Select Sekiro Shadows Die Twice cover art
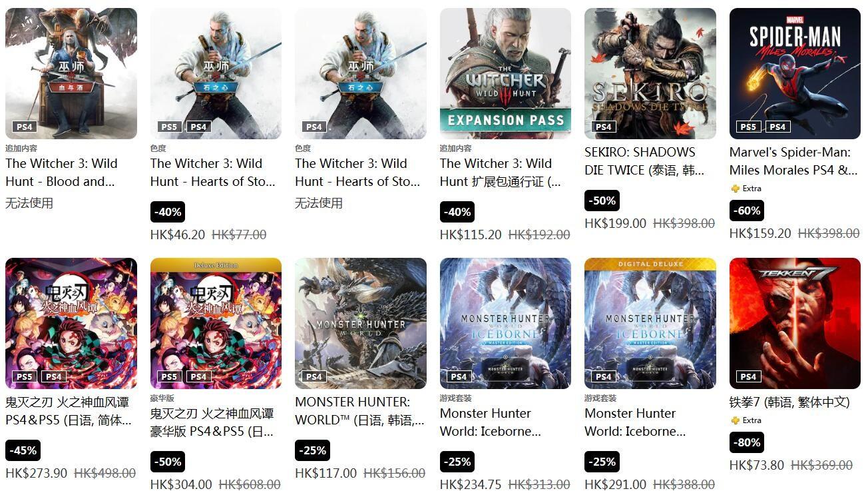This screenshot has width=868, height=497. click(650, 73)
